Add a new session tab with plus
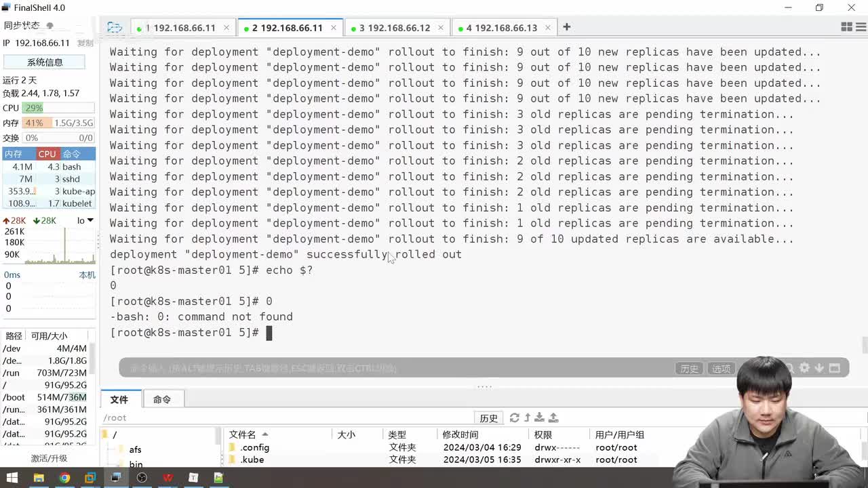Viewport: 868px width, 488px height. 566,27
